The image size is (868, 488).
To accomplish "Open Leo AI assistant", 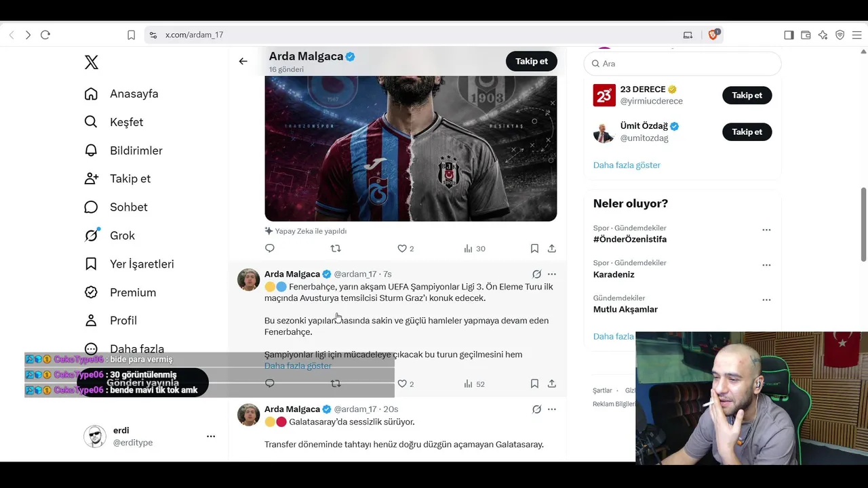I will click(823, 35).
